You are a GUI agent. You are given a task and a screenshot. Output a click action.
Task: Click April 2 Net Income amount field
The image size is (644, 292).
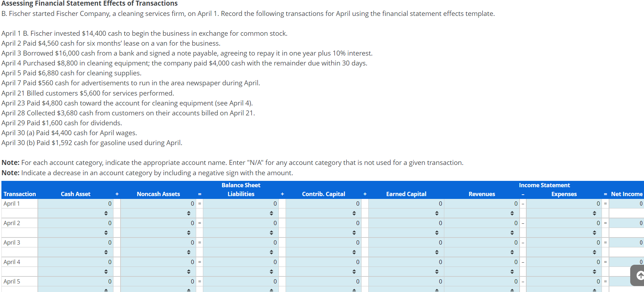click(x=627, y=223)
